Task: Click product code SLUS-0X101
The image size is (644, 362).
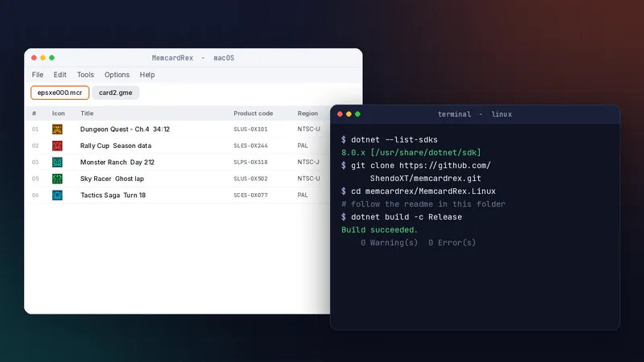Action: 250,130
